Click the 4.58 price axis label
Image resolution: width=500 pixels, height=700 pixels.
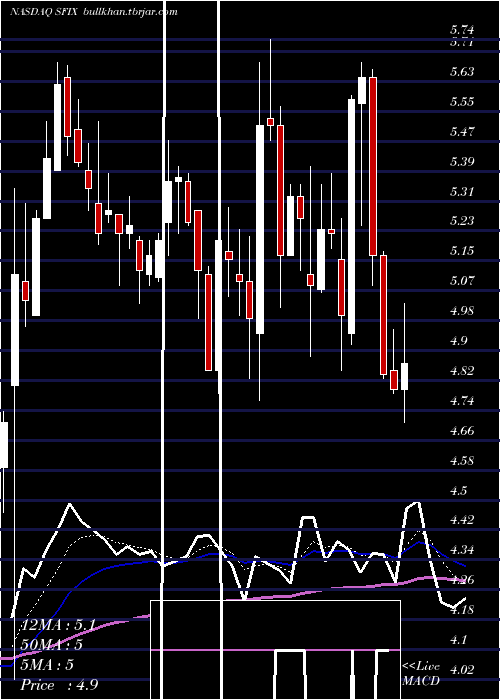[462, 460]
